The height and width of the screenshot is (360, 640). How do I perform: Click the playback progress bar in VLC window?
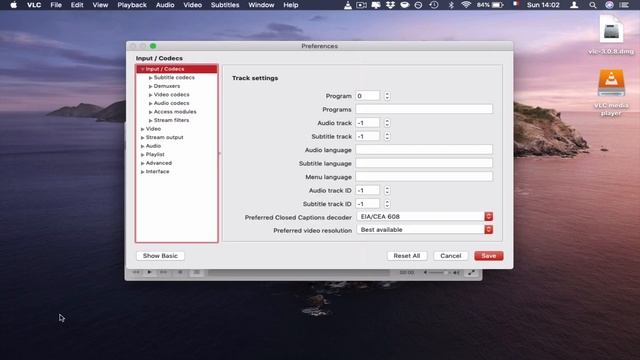(x=299, y=272)
